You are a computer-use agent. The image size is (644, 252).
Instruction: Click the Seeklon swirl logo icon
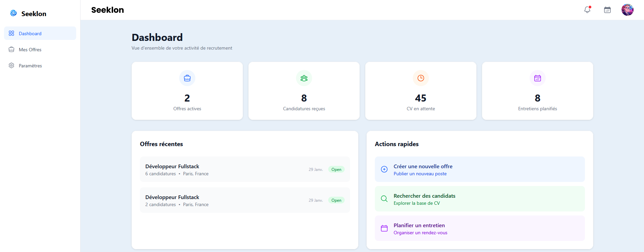pos(13,13)
